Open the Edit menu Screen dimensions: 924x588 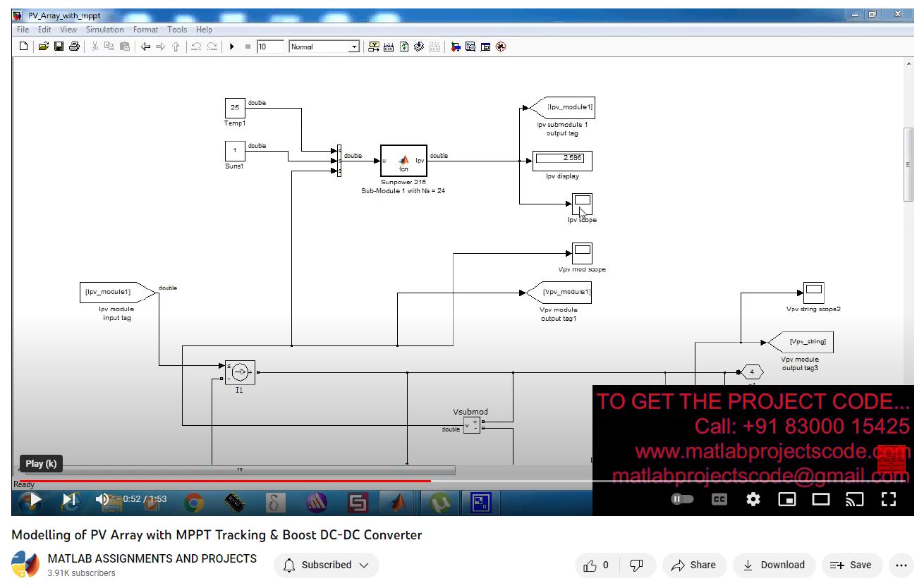point(44,30)
